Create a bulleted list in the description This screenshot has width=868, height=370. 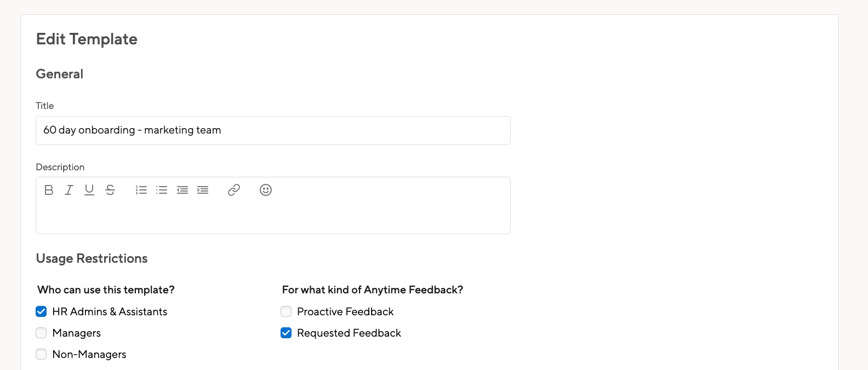(162, 190)
